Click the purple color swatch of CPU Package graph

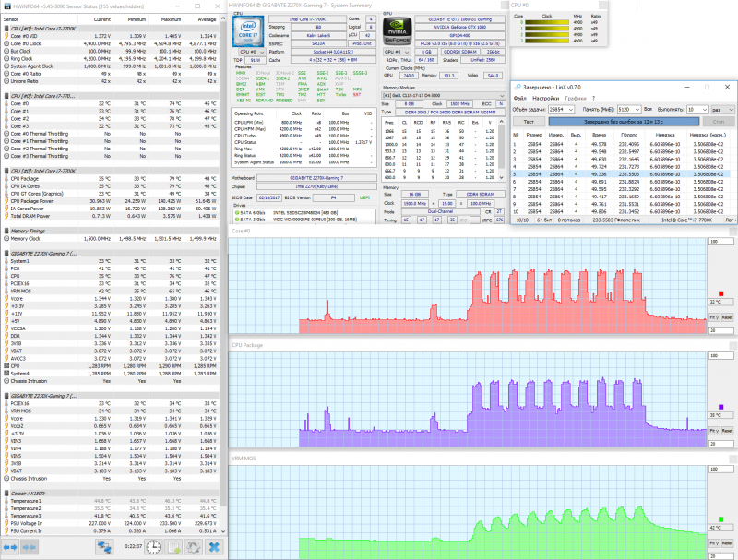click(720, 407)
